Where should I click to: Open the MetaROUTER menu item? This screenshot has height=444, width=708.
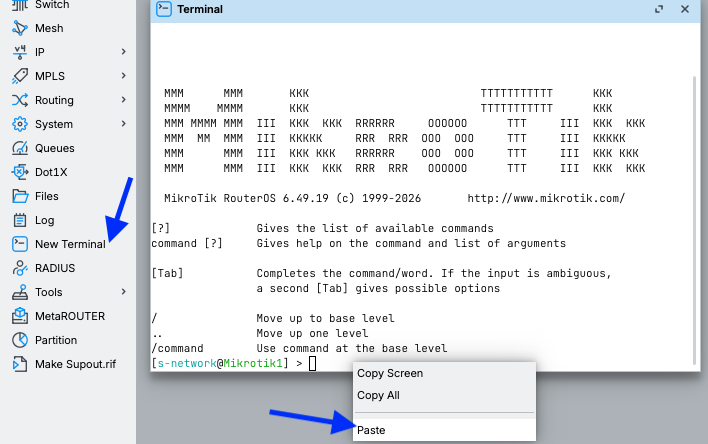pos(68,316)
